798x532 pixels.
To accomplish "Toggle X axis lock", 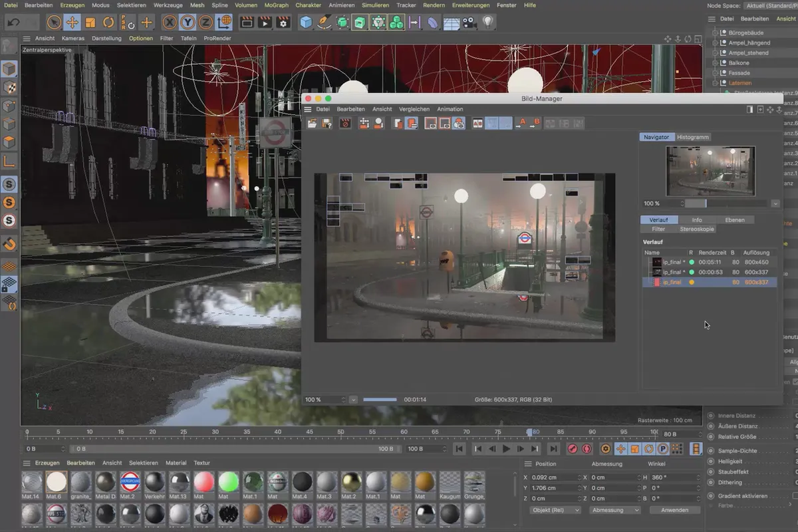I will (170, 23).
